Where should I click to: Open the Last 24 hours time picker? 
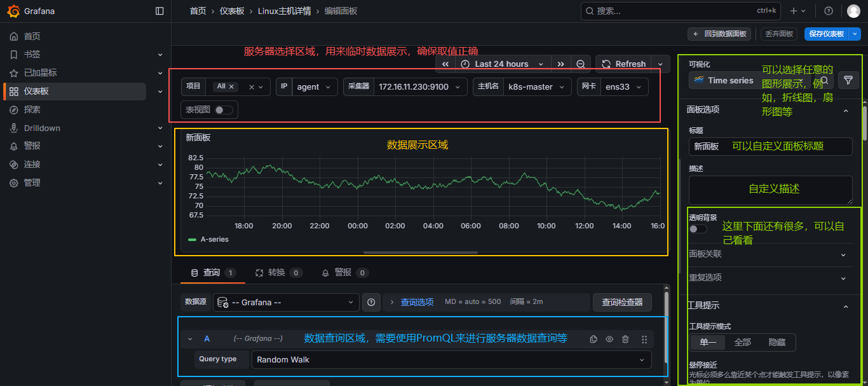point(503,64)
